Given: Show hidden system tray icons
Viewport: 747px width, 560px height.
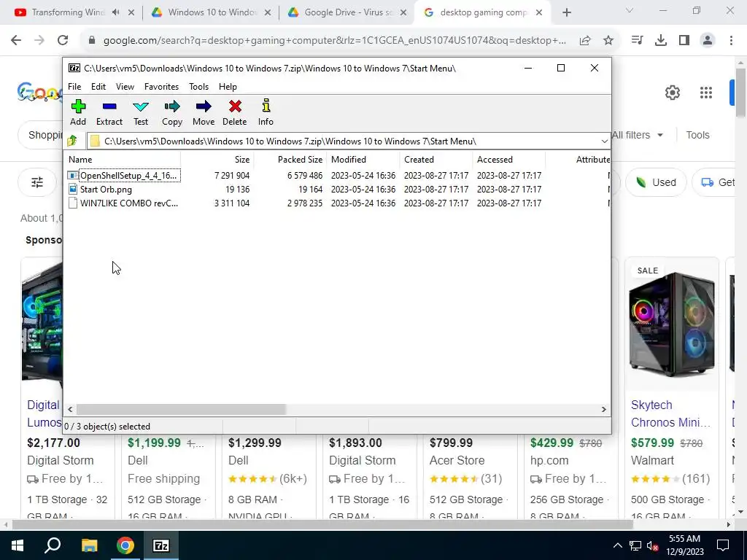Looking at the screenshot, I should pyautogui.click(x=617, y=545).
